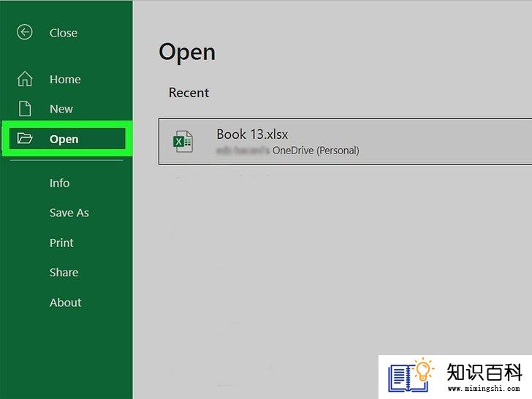532x399 pixels.
Task: Click the New blank document icon
Action: coord(25,109)
